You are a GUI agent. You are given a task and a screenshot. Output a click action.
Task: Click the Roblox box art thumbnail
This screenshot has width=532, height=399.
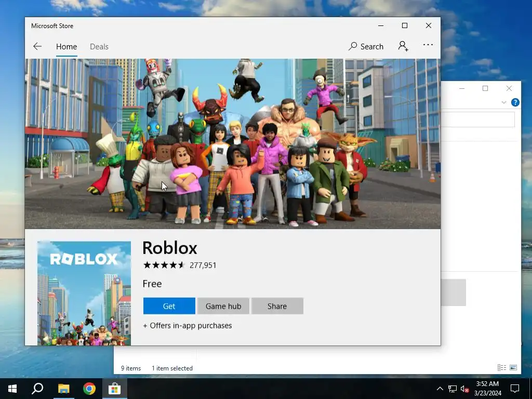pos(84,293)
